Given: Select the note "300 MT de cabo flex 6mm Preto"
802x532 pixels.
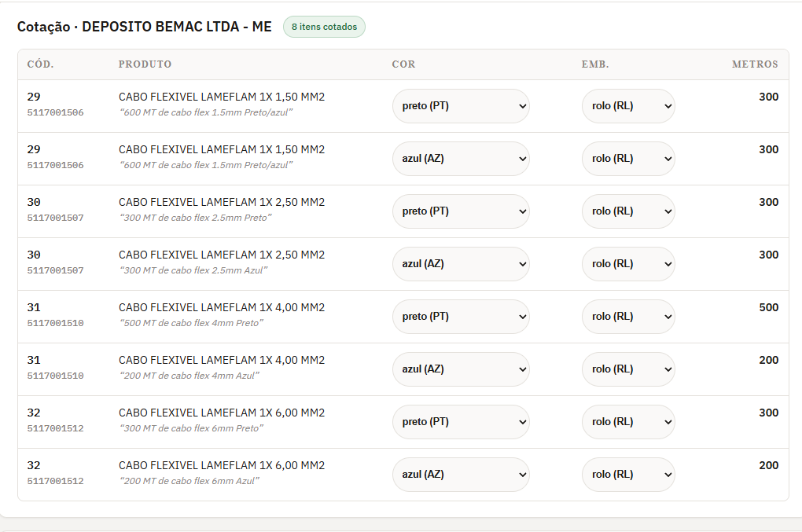Looking at the screenshot, I should pos(191,428).
